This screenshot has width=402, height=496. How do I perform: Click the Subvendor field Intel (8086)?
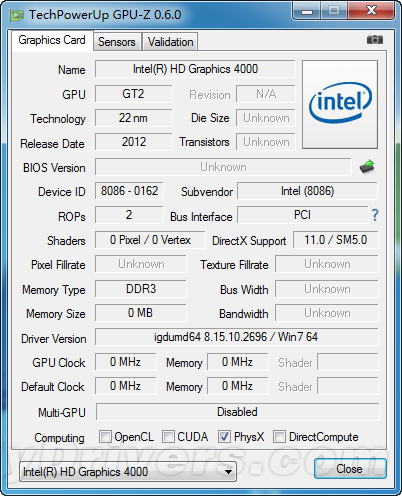click(x=307, y=191)
